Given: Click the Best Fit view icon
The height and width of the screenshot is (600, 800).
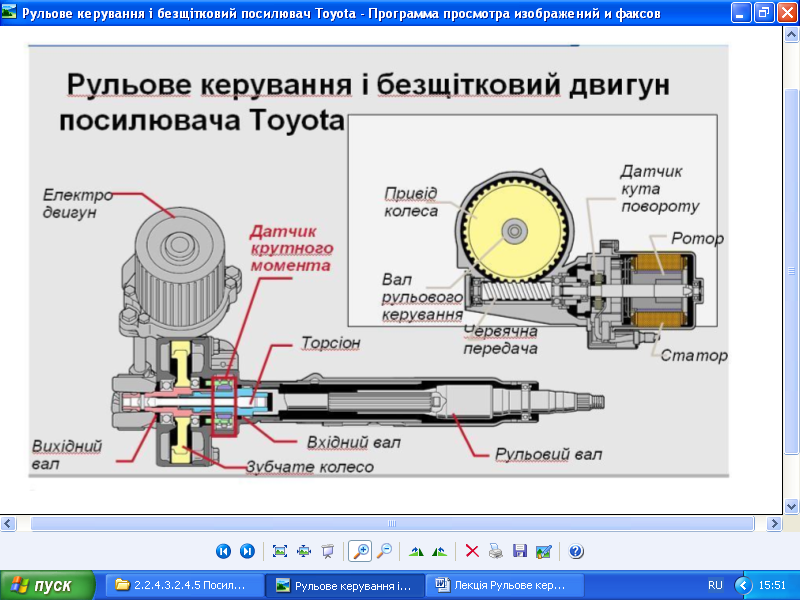Looking at the screenshot, I should [280, 551].
